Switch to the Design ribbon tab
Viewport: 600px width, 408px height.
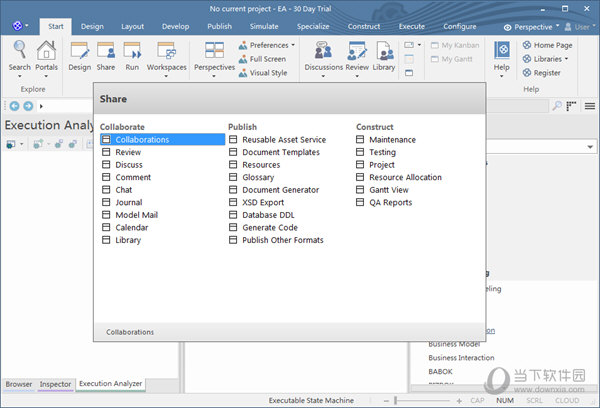(92, 26)
